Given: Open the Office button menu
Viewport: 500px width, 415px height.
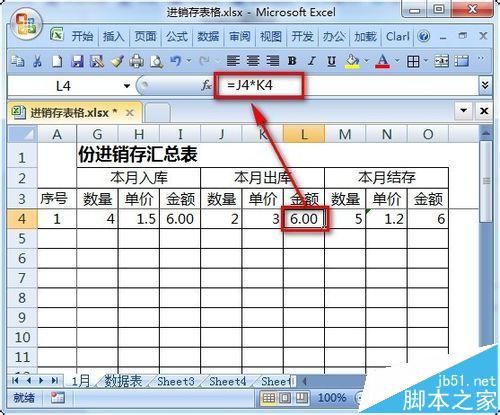Looking at the screenshot, I should pyautogui.click(x=26, y=24).
